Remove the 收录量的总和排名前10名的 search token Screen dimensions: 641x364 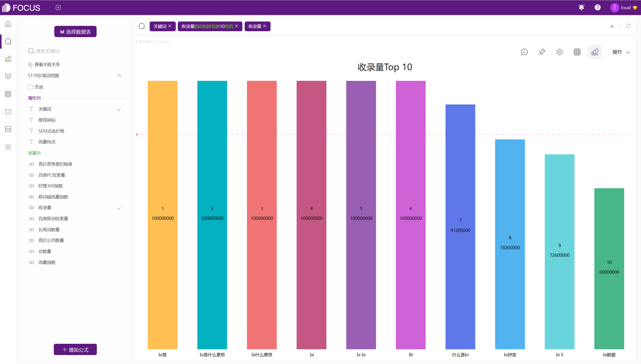(x=237, y=26)
